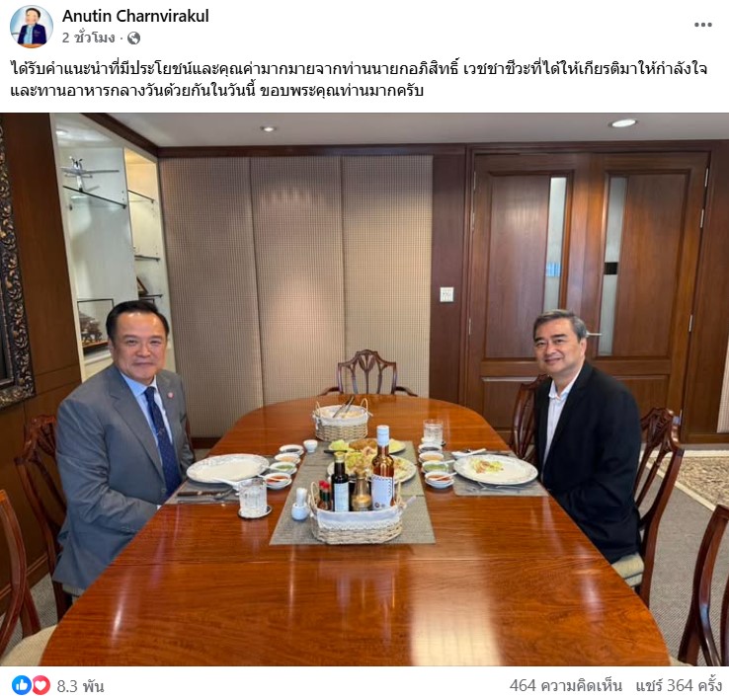View the "แชร์ 364 ครั้ง" shares list
This screenshot has width=729, height=700.
click(x=679, y=685)
